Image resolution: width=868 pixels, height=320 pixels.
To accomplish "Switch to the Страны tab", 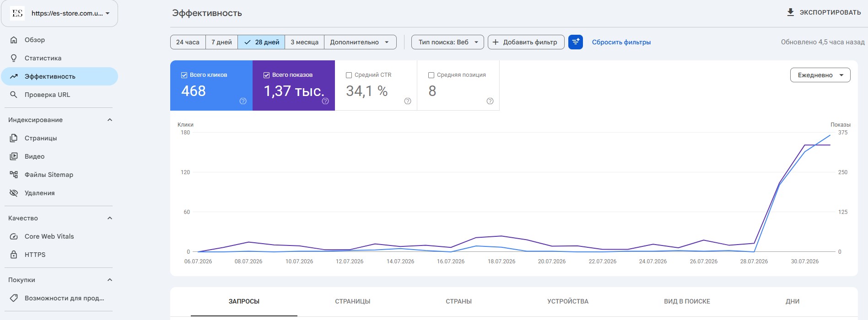I will tap(459, 301).
